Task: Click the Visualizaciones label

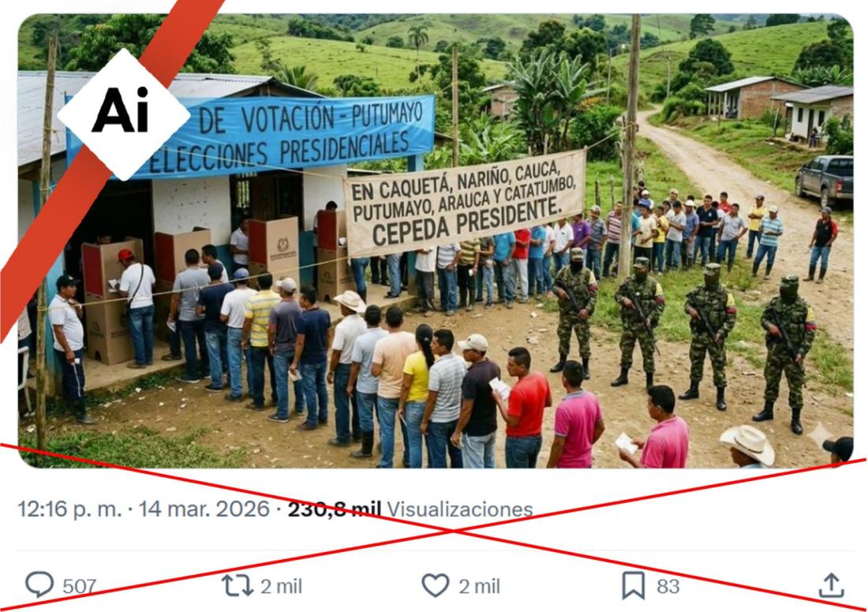Action: (x=459, y=509)
